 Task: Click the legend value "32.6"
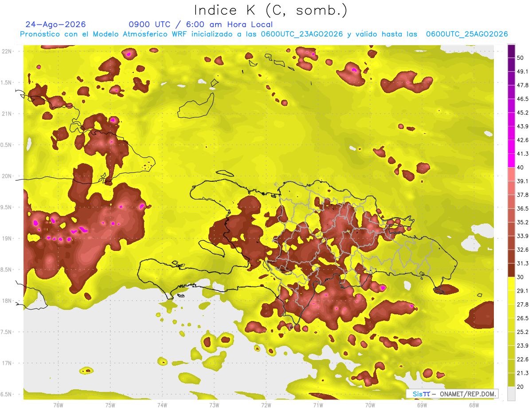523,250
